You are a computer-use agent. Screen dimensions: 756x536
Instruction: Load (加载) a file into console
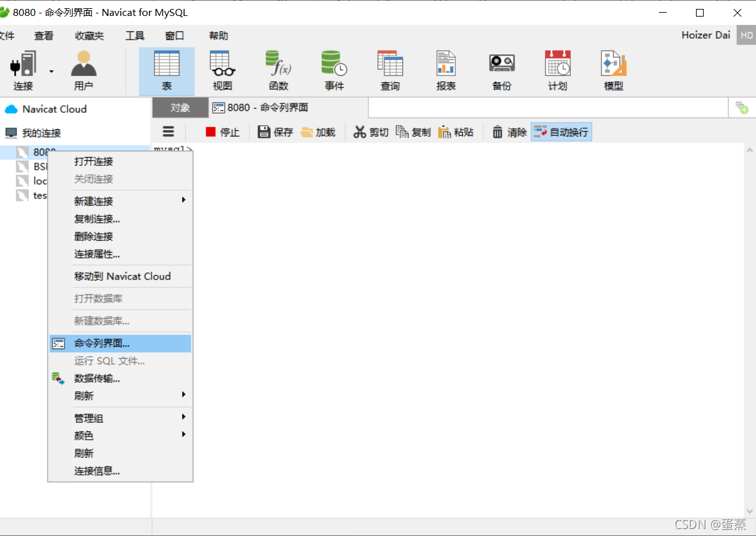[318, 132]
